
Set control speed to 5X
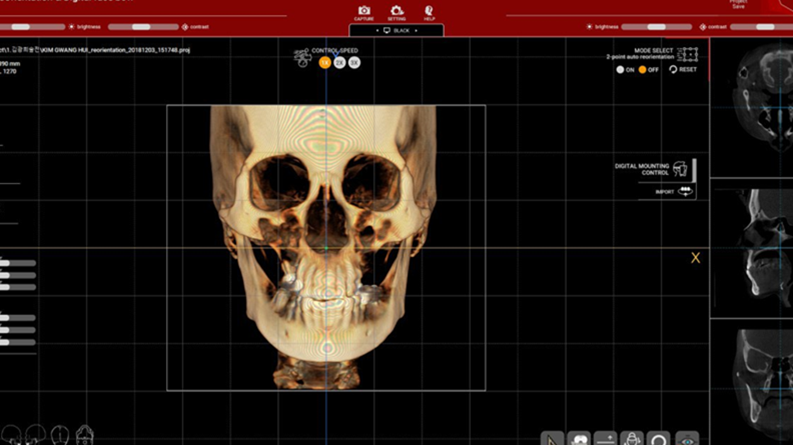point(354,63)
